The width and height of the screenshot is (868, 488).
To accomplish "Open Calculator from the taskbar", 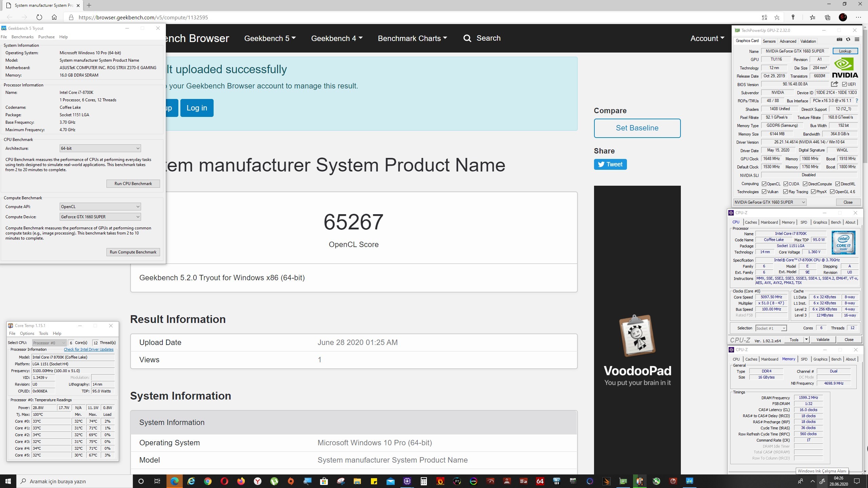I will (x=423, y=481).
